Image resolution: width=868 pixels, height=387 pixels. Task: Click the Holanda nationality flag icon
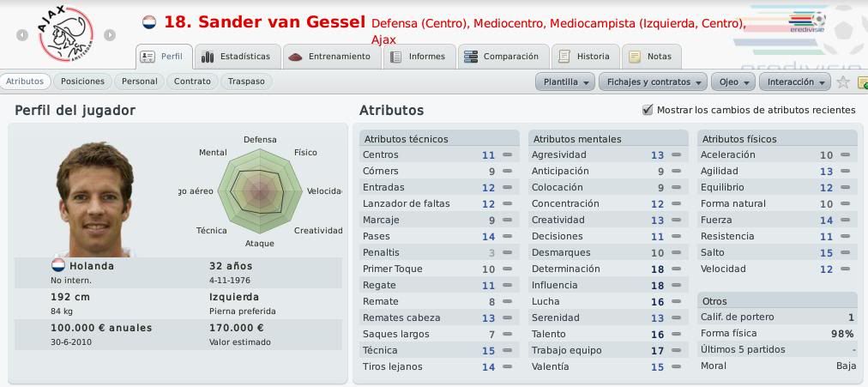58,265
